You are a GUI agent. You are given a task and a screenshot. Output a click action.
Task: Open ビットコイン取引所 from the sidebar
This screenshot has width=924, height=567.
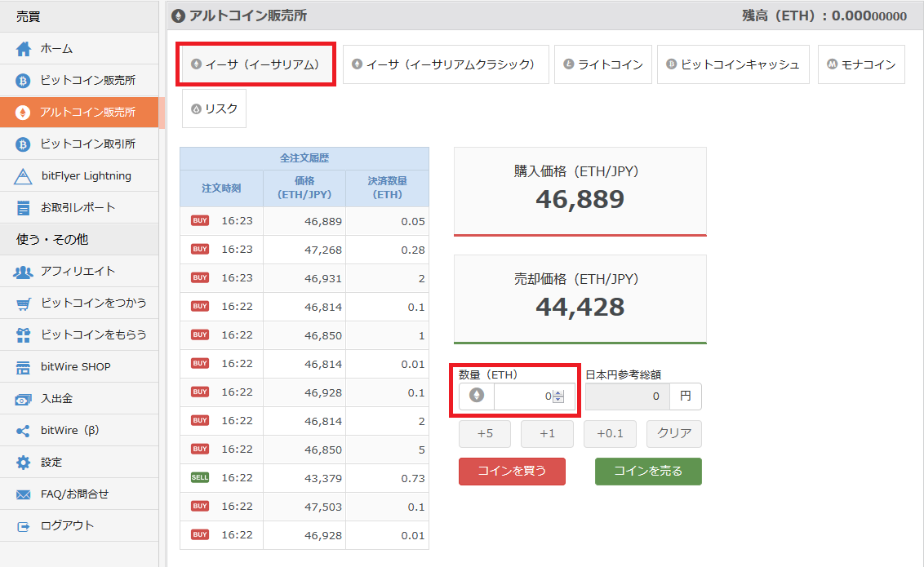pyautogui.click(x=79, y=144)
